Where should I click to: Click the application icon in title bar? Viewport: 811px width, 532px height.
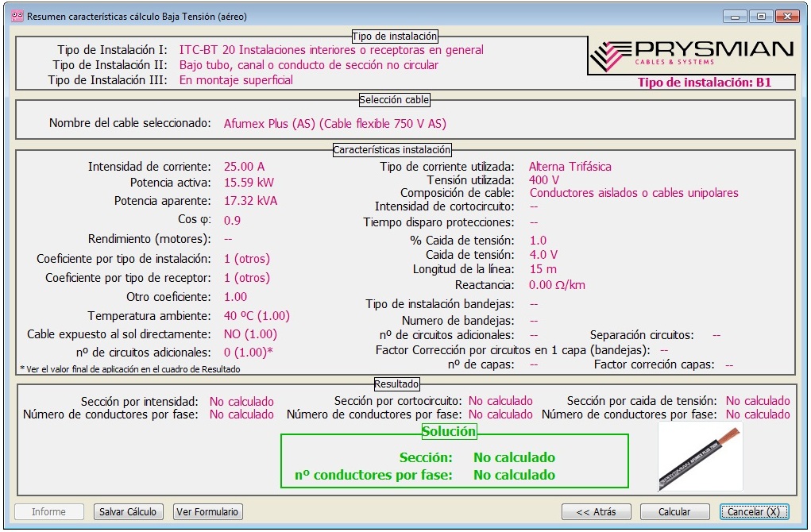pyautogui.click(x=17, y=16)
